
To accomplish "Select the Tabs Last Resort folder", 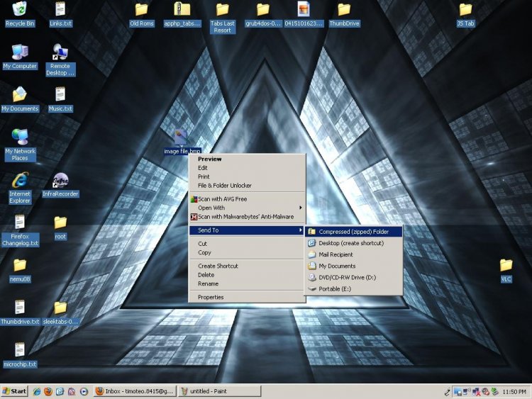I will (222, 18).
